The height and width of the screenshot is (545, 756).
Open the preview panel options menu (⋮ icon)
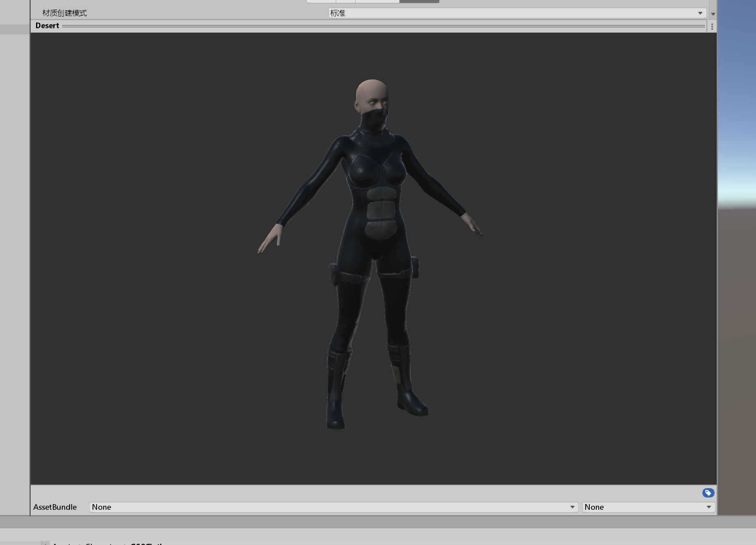tap(711, 26)
